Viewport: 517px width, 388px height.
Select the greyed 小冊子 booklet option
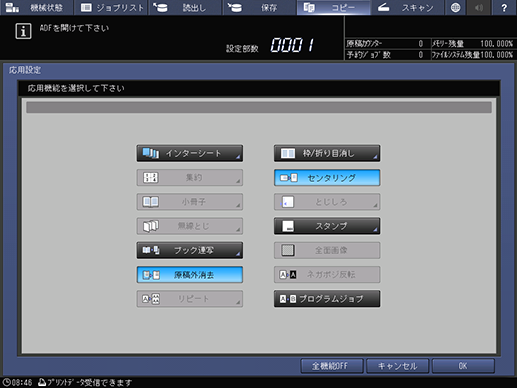click(x=190, y=202)
